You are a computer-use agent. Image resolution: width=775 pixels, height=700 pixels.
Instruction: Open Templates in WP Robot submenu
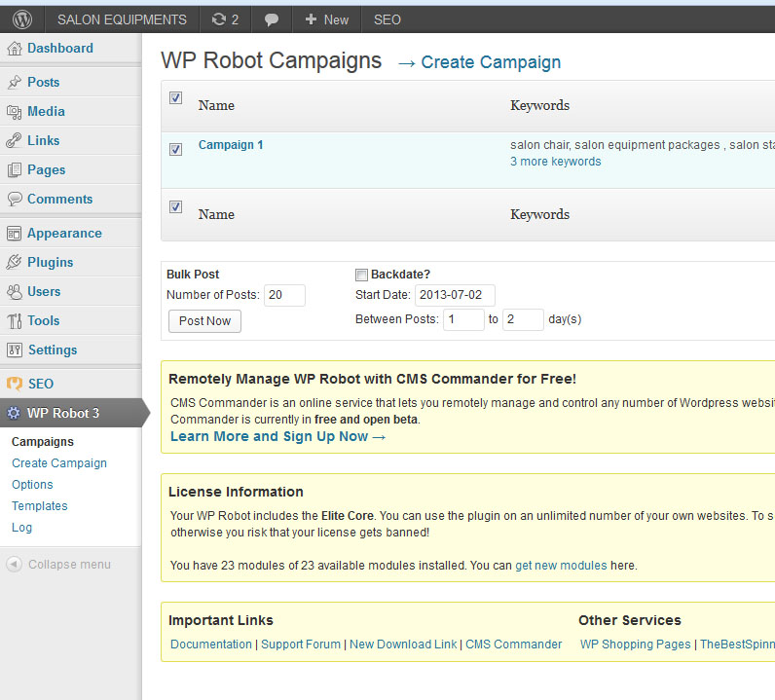tap(40, 506)
